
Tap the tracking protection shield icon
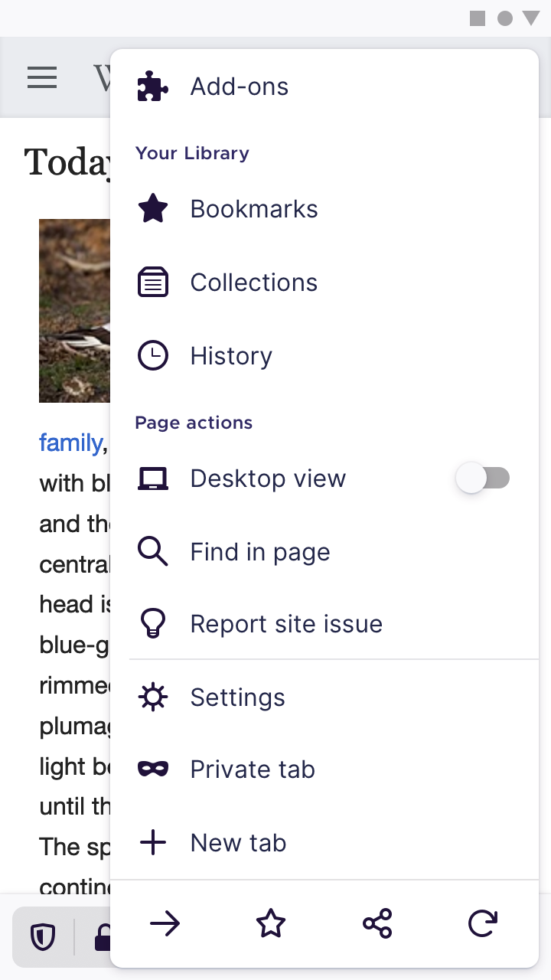coord(43,937)
